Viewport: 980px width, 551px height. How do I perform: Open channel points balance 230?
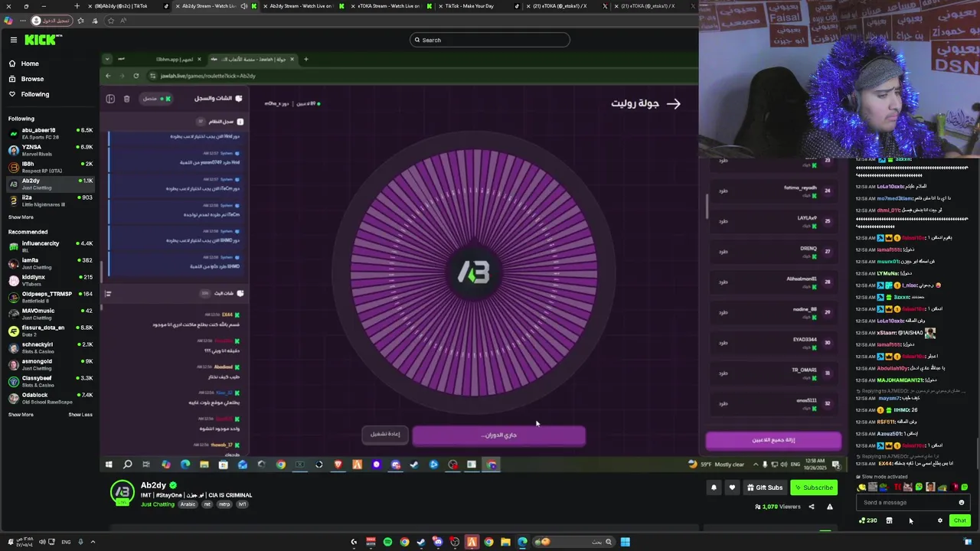[x=868, y=520]
